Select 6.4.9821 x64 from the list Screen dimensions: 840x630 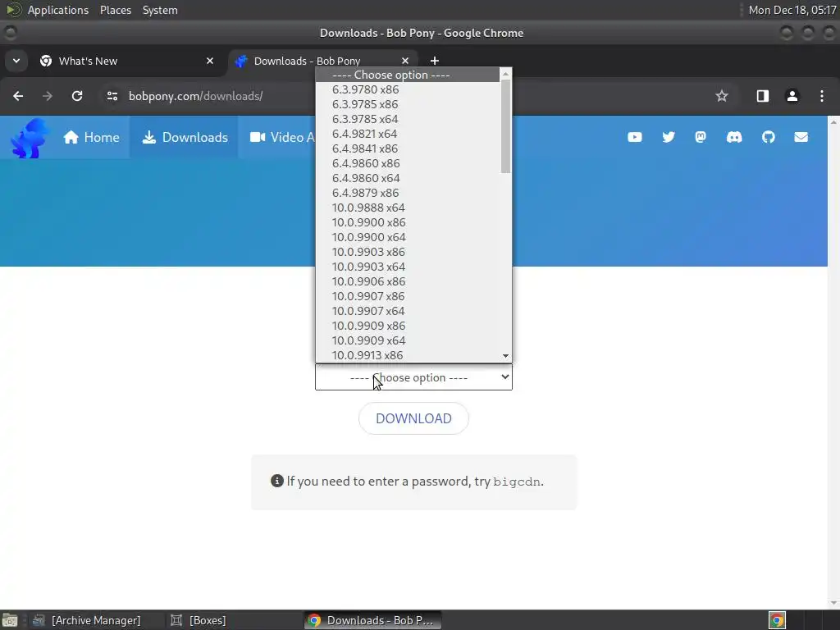408,134
